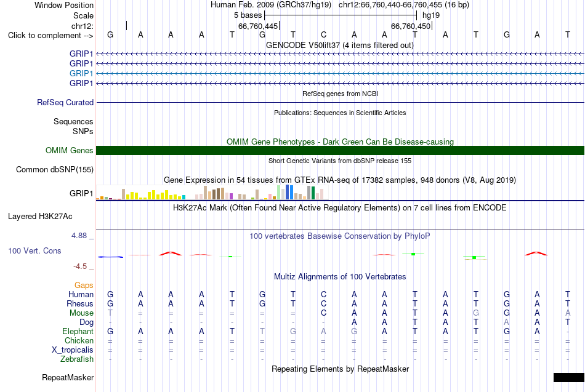Click the OMIM Gene Phenotypes track title
Viewport: 585px width, 392px height.
click(x=341, y=142)
